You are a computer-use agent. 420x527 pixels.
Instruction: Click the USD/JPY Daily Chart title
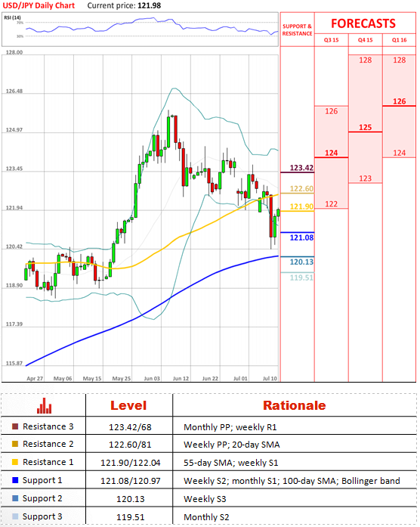pyautogui.click(x=39, y=6)
